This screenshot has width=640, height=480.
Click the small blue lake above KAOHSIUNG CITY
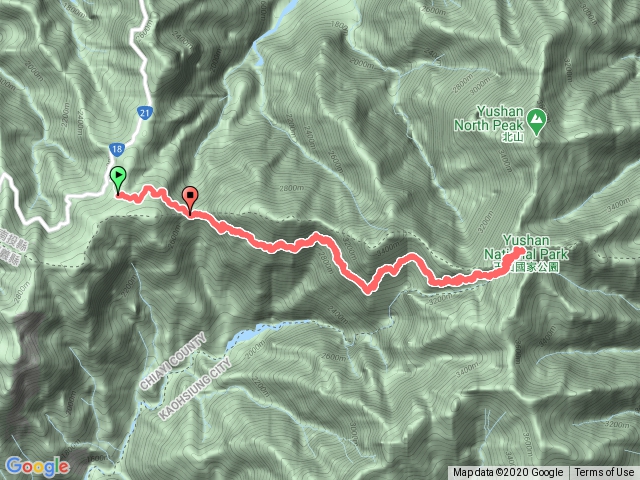[242, 338]
